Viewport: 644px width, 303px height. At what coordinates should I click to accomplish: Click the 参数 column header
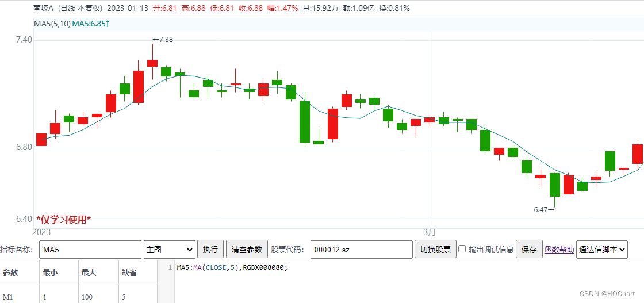tap(11, 273)
